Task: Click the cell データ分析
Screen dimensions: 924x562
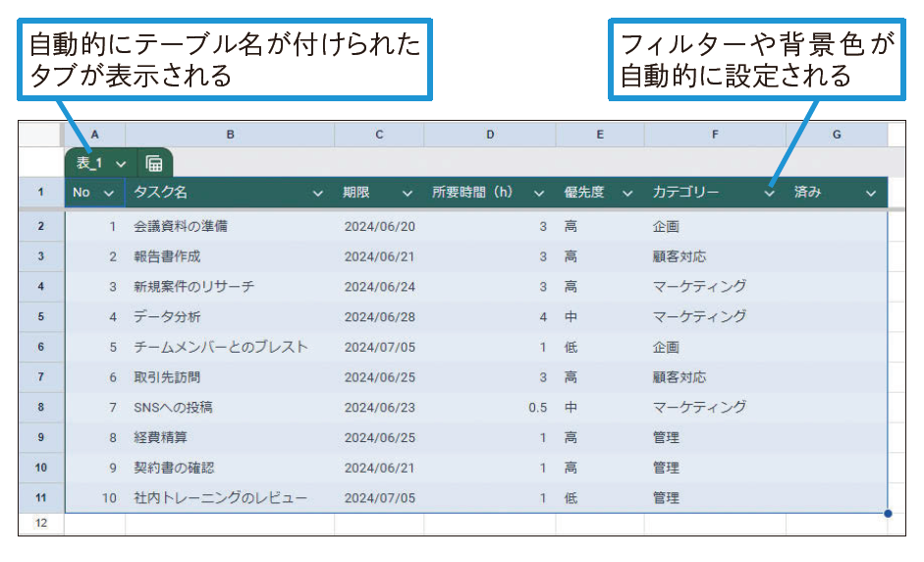Action: (230, 316)
